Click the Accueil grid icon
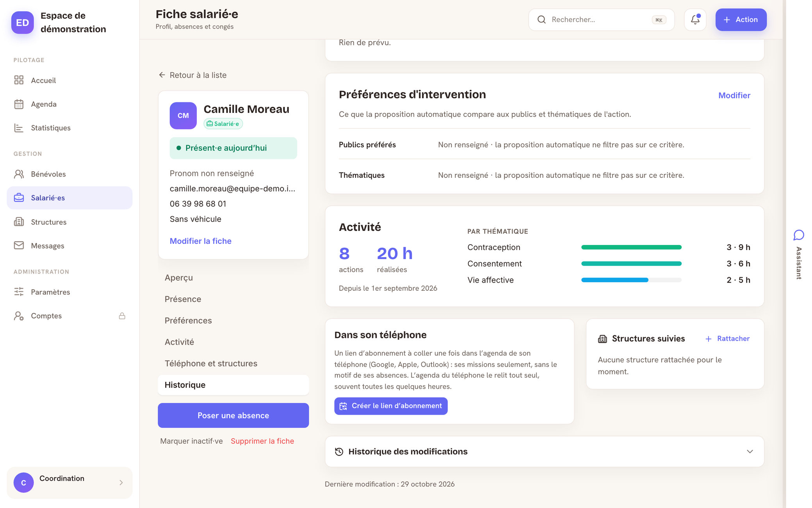This screenshot has width=812, height=508. tap(19, 80)
